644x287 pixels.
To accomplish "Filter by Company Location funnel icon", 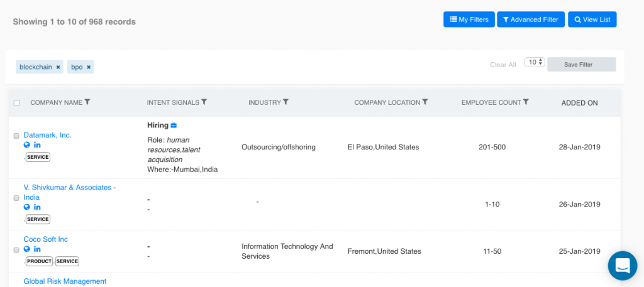I will pos(425,102).
